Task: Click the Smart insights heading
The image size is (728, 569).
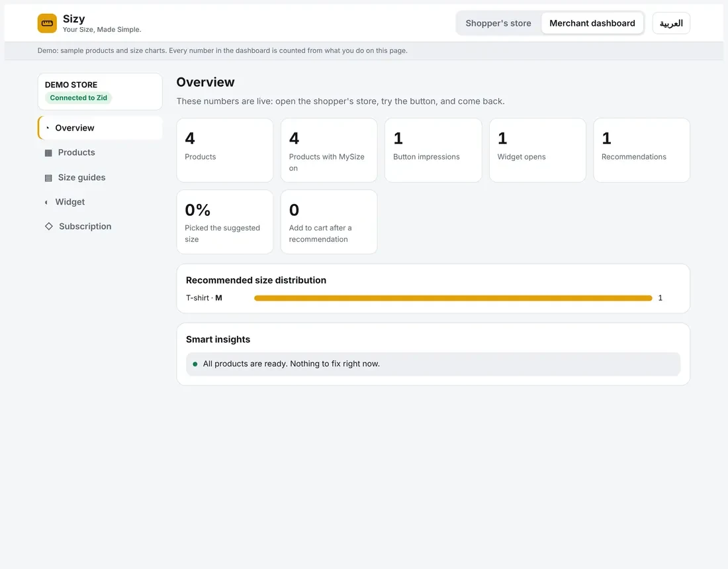Action: pos(218,339)
